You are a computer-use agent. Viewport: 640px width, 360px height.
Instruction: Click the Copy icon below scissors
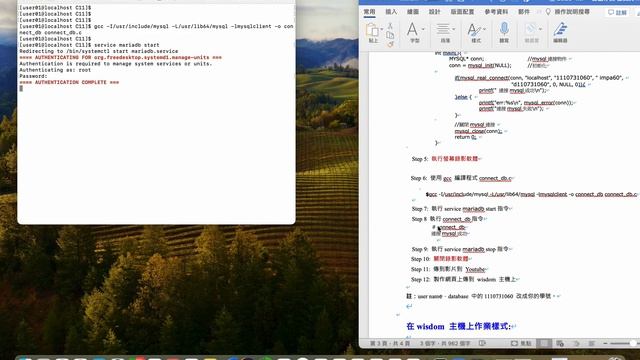click(x=390, y=35)
